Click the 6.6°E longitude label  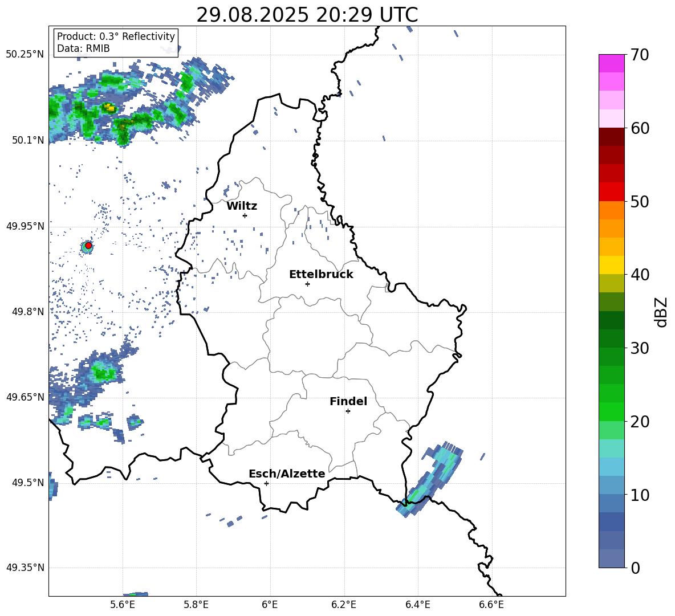pyautogui.click(x=491, y=605)
